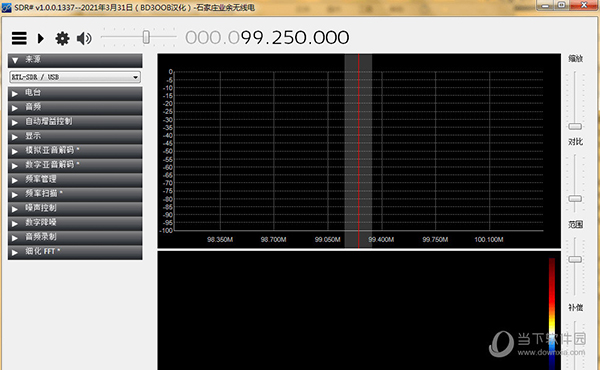Screen dimensions: 600x370
Task: Click the 99.750M frequency axis label
Action: tap(435, 240)
